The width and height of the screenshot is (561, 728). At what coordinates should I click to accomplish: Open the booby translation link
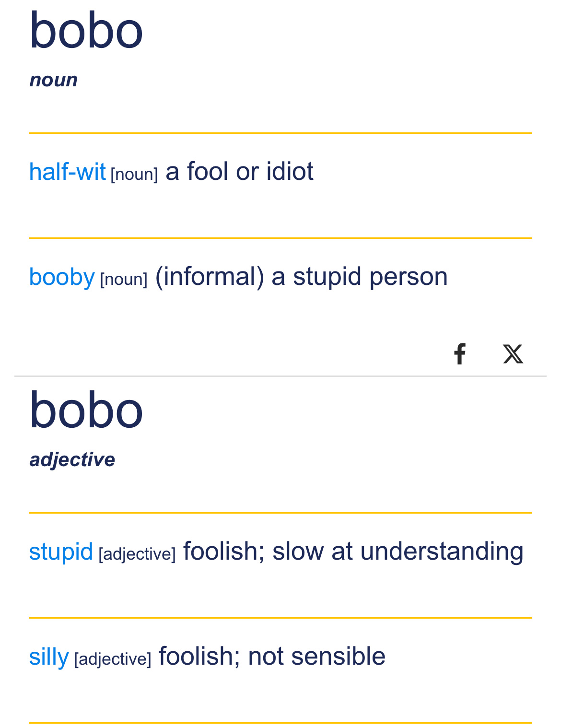(x=62, y=277)
